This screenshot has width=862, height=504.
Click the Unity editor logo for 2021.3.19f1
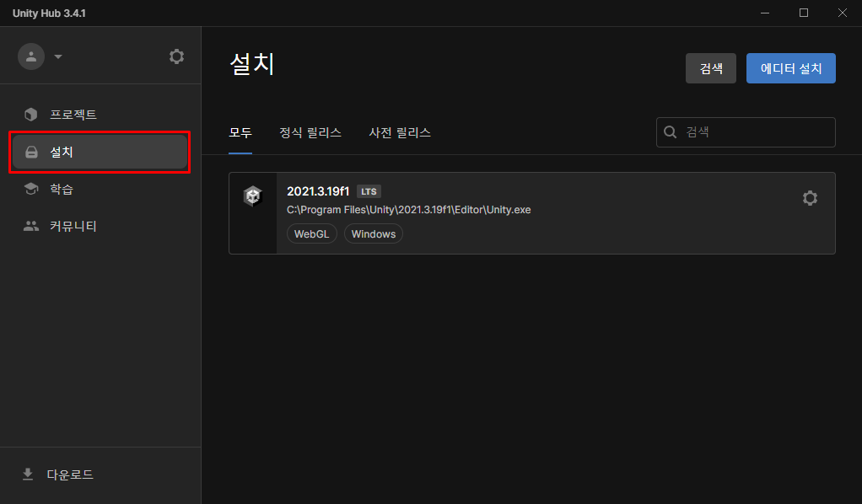253,196
